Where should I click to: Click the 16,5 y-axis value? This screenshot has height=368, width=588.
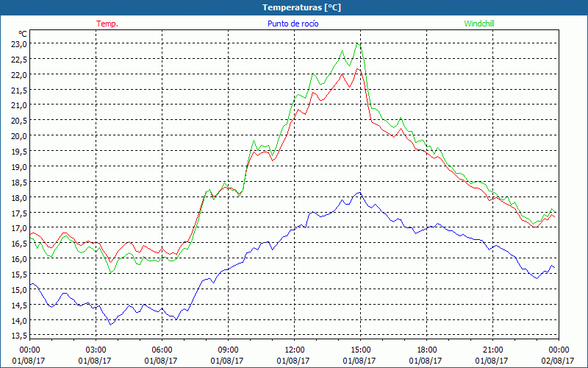[20, 244]
